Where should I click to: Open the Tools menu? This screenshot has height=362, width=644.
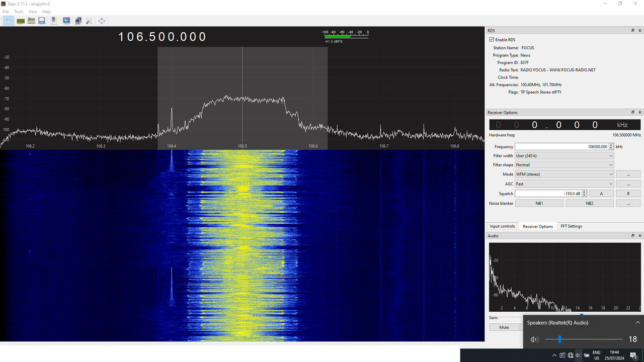pos(19,12)
